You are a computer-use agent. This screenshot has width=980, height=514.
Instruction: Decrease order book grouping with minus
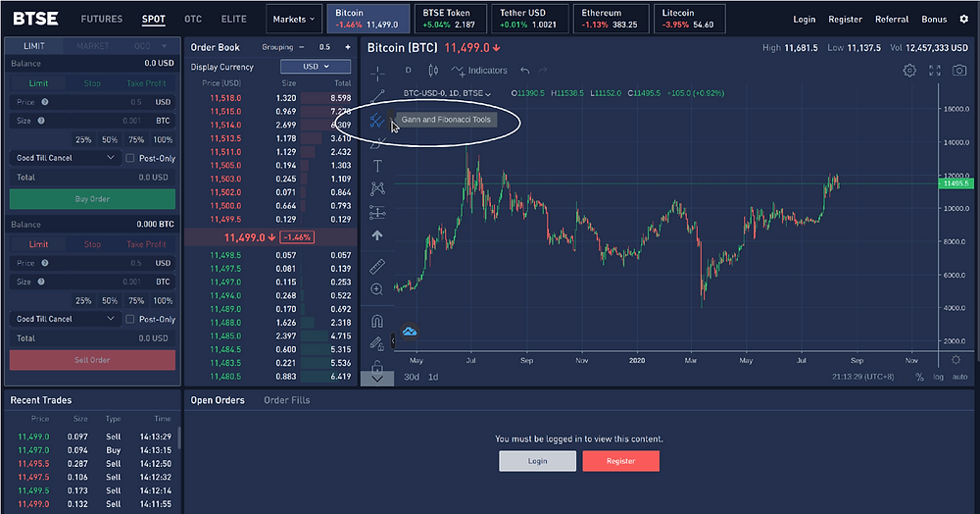point(301,47)
